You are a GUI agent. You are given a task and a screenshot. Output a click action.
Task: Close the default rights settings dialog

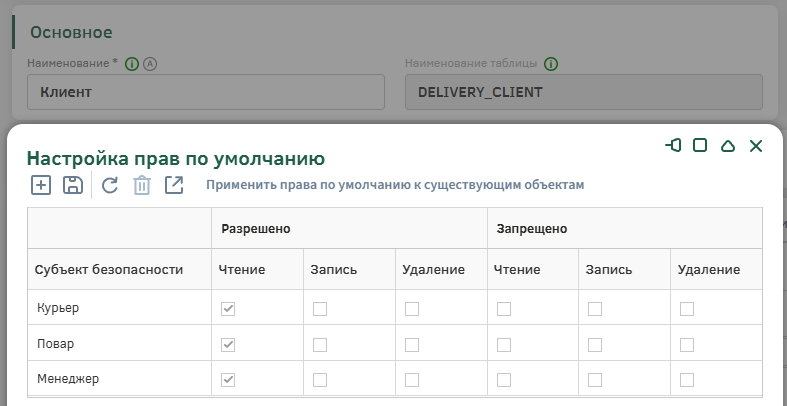point(756,146)
